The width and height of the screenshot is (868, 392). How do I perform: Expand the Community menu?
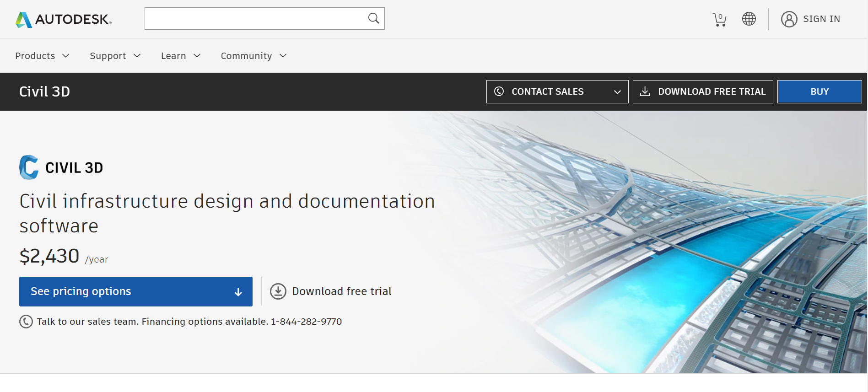pyautogui.click(x=253, y=56)
